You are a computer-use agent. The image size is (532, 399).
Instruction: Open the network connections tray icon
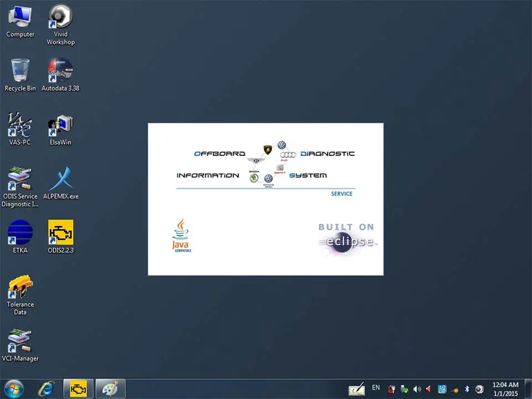442,389
